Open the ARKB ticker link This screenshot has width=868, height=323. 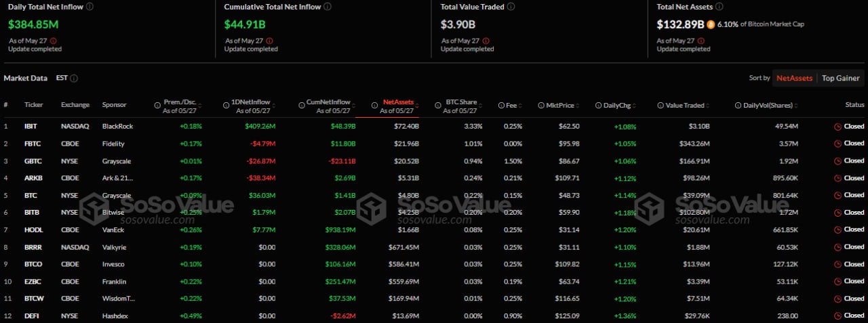coord(33,178)
